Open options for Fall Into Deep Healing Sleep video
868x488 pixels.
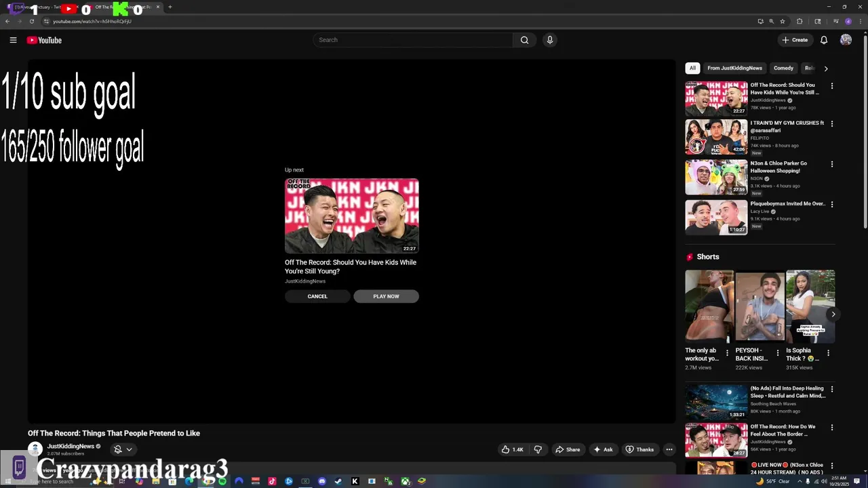(x=832, y=390)
